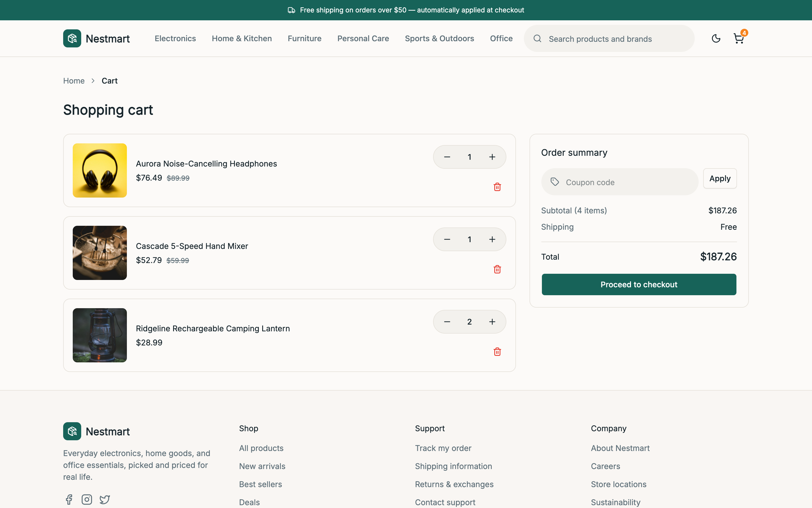Viewport: 812px width, 508px height.
Task: Increase Cascade Hand Mixer quantity
Action: (x=492, y=239)
